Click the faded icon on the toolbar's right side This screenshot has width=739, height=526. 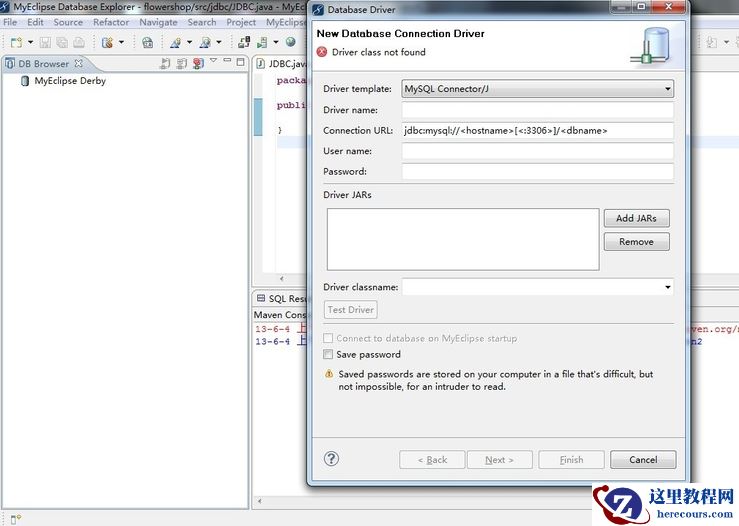click(x=712, y=42)
